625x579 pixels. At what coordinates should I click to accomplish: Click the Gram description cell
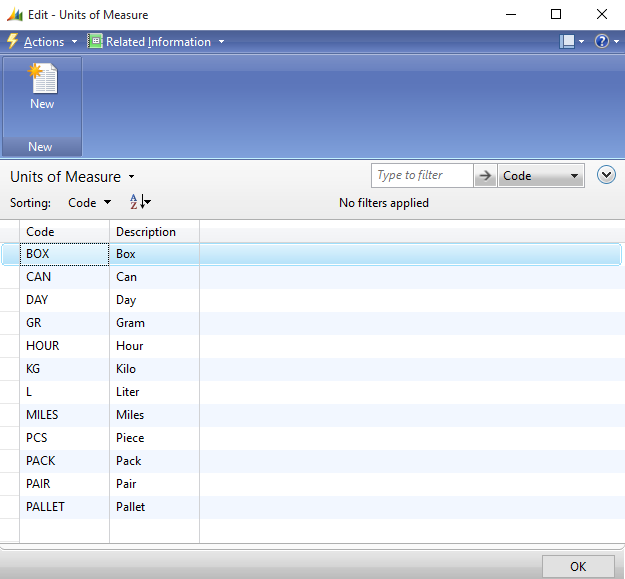155,323
